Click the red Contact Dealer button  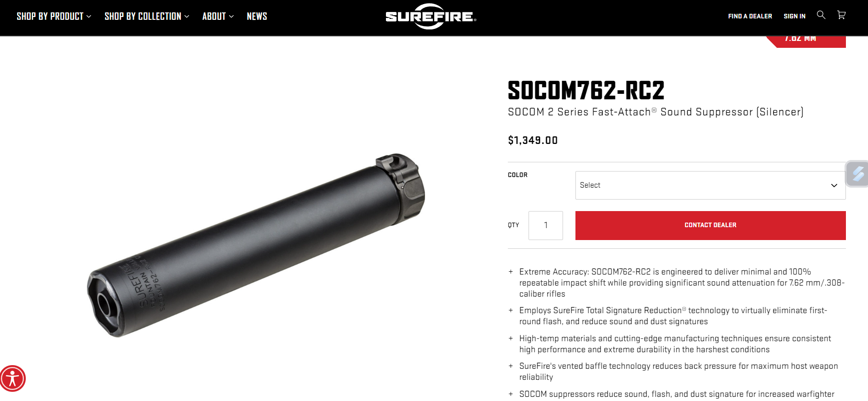[x=710, y=225]
